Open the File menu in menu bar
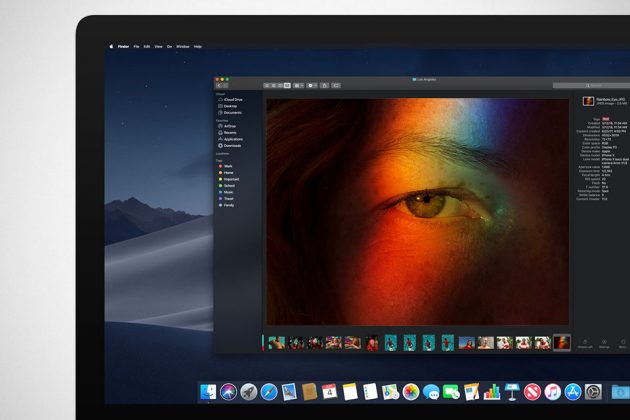630x420 pixels. [x=136, y=46]
